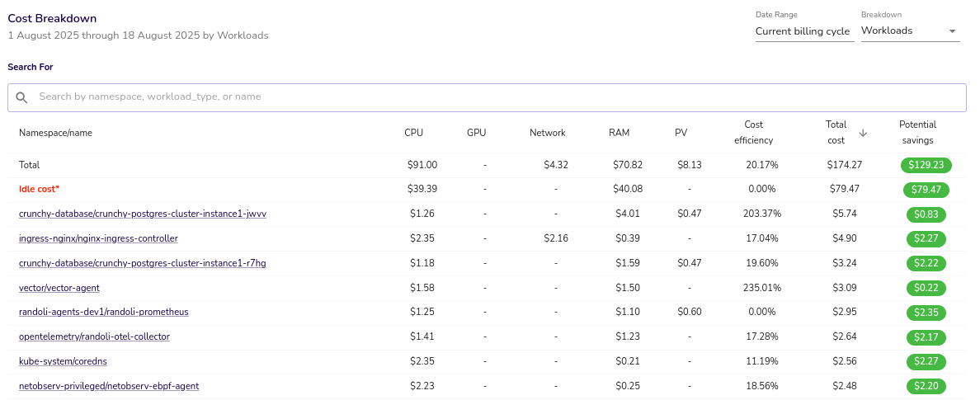
Task: Open crunchy-postgres-cluster-instance1-jwvv workload link
Action: click(142, 214)
